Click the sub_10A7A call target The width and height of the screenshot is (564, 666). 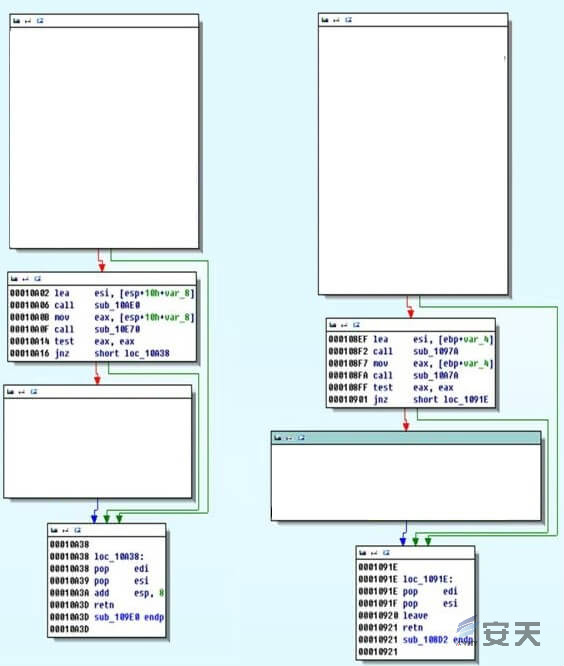coord(436,375)
